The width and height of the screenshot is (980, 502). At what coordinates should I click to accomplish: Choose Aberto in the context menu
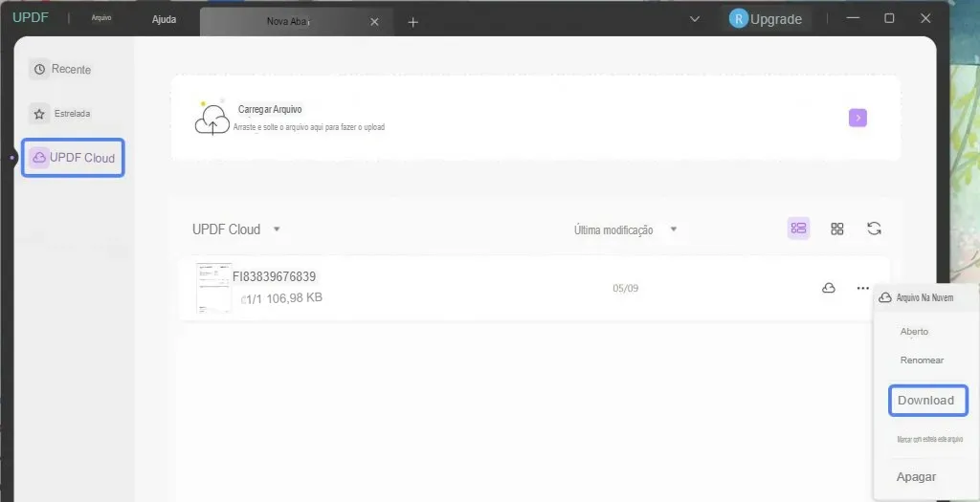[x=914, y=332]
